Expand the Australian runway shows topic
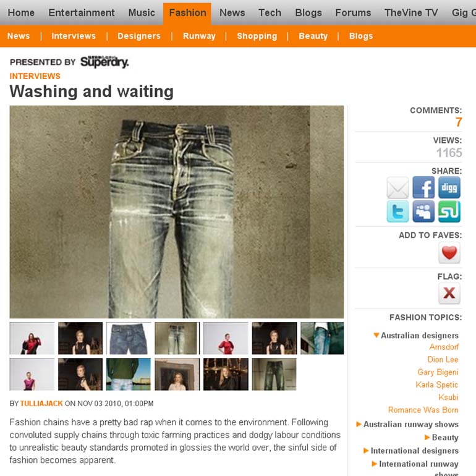This screenshot has height=476, width=476. (407, 424)
